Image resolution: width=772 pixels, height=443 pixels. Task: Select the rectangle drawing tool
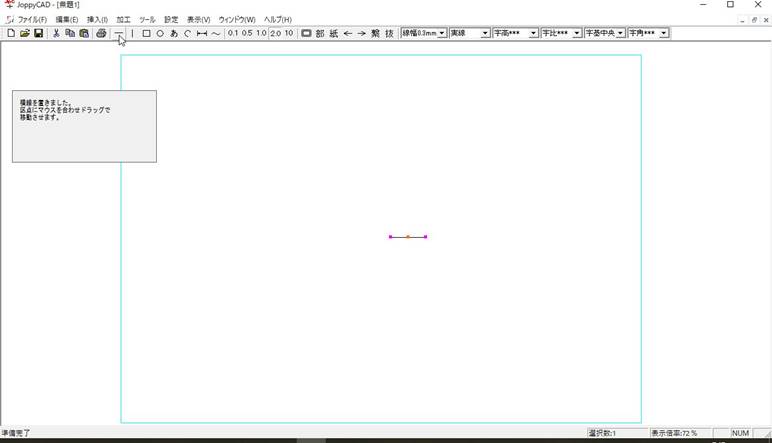(x=146, y=33)
